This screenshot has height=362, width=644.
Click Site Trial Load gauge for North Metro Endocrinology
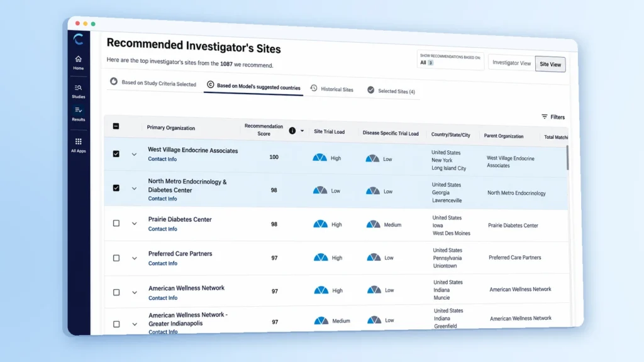click(x=320, y=190)
